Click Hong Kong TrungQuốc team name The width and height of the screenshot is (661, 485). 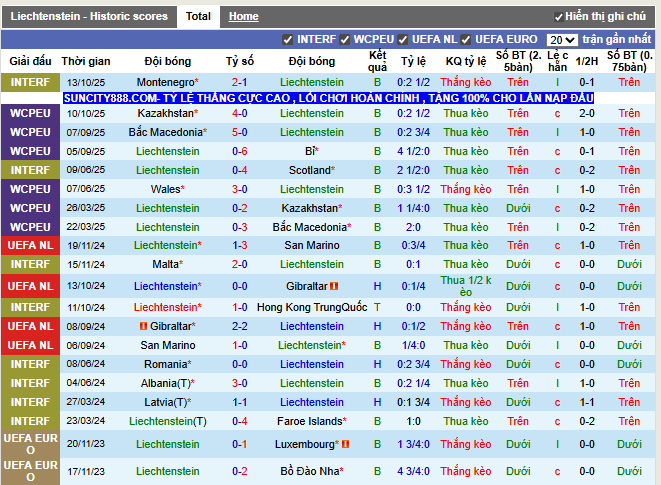point(312,307)
